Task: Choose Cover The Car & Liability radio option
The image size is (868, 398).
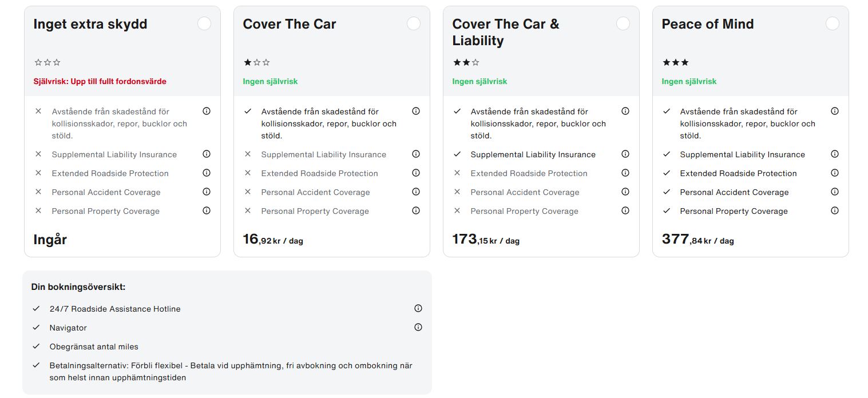Action: coord(623,23)
